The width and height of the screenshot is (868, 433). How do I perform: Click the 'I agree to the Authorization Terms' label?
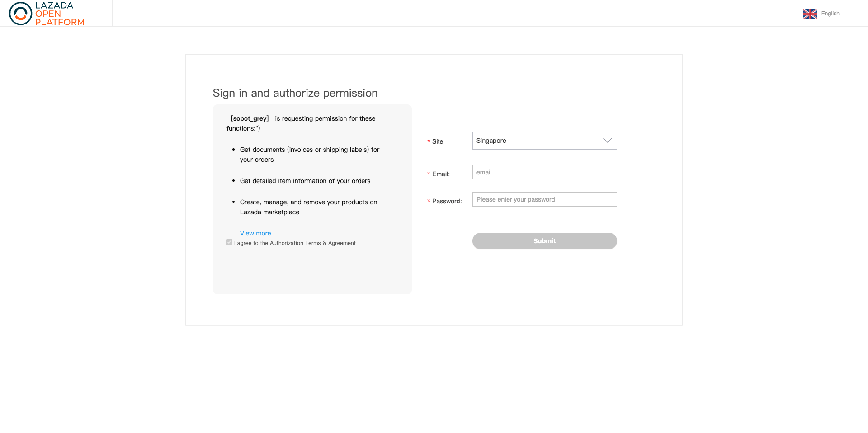[295, 243]
